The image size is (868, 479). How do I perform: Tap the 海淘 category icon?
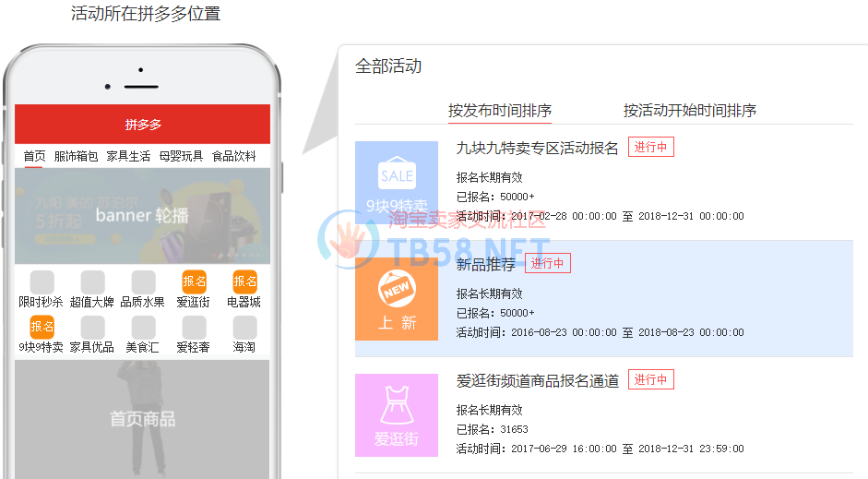(244, 328)
